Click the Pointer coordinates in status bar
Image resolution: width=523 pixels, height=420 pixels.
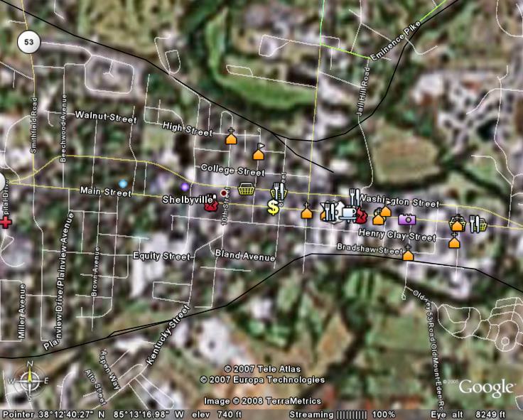[92, 414]
